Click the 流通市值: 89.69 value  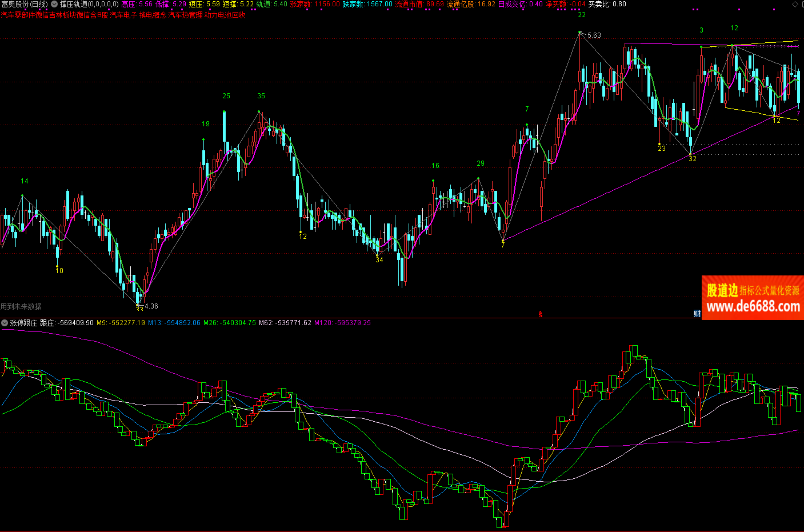(419, 4)
